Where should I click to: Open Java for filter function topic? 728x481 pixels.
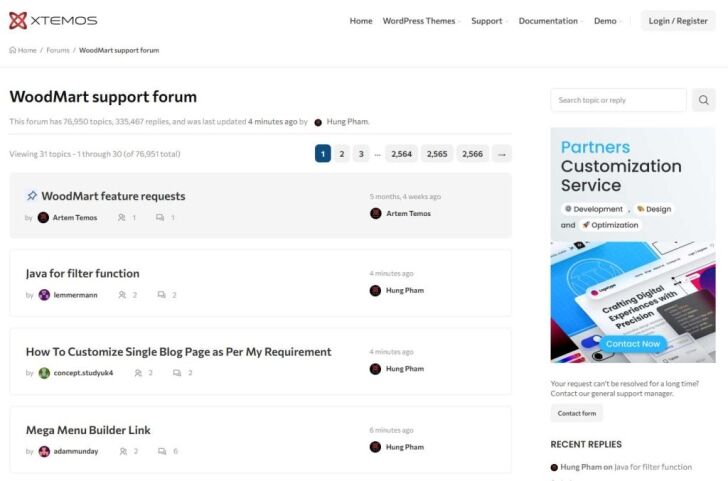point(83,273)
